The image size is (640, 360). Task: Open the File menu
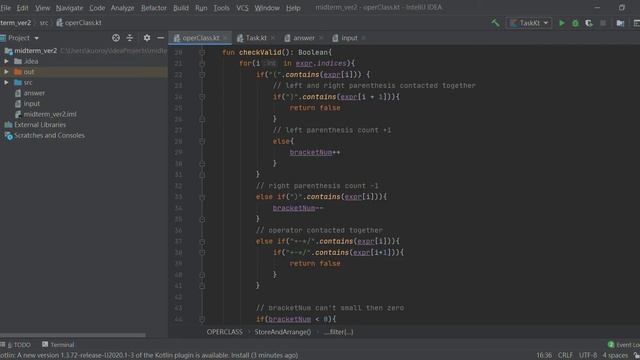(x=6, y=8)
